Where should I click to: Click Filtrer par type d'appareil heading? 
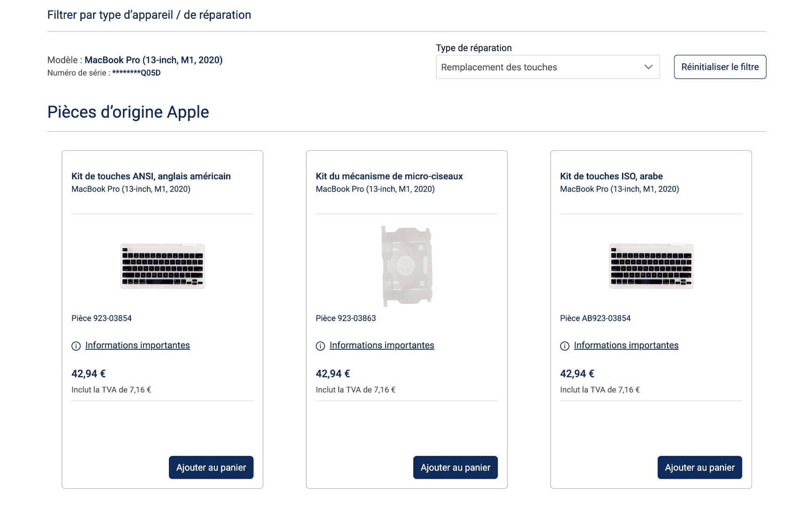(149, 15)
